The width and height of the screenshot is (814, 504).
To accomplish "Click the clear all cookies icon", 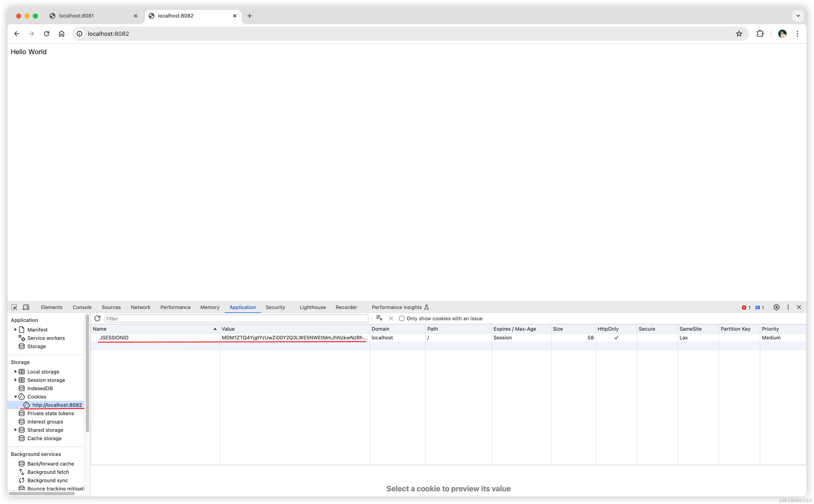I will [379, 318].
